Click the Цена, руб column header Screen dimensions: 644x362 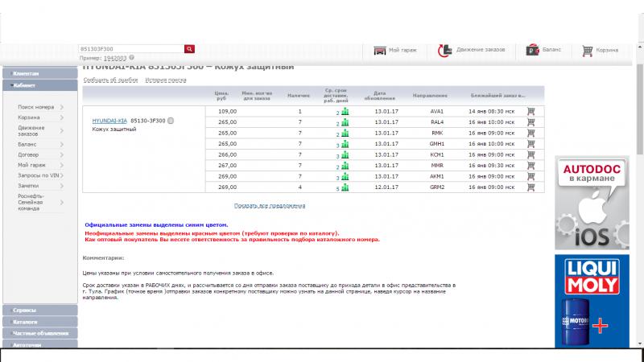(221, 96)
